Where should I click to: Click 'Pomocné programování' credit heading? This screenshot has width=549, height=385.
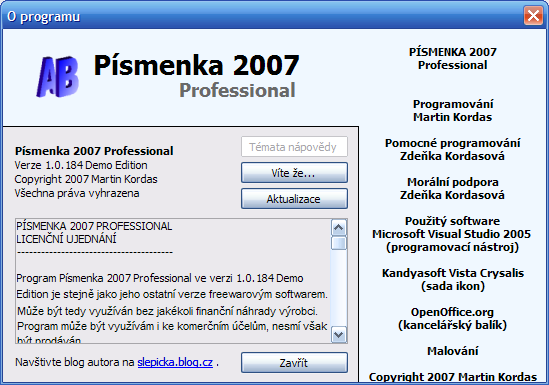point(453,143)
